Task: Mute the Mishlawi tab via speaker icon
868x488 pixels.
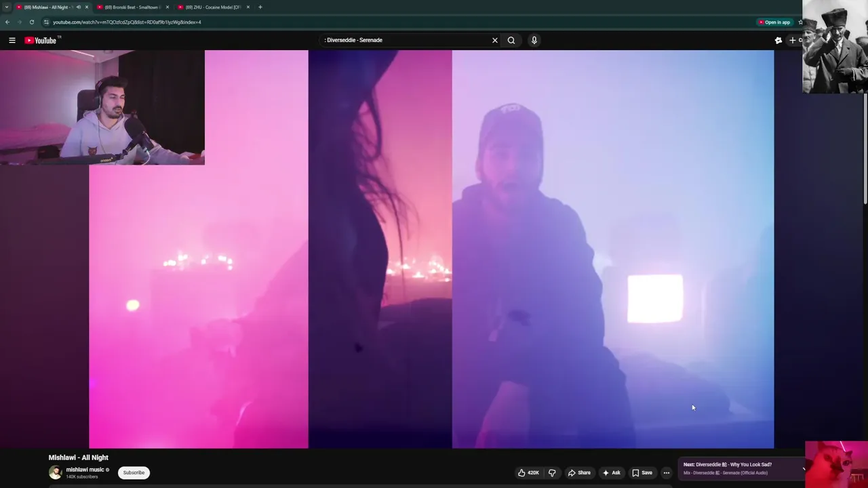Action: 78,7
